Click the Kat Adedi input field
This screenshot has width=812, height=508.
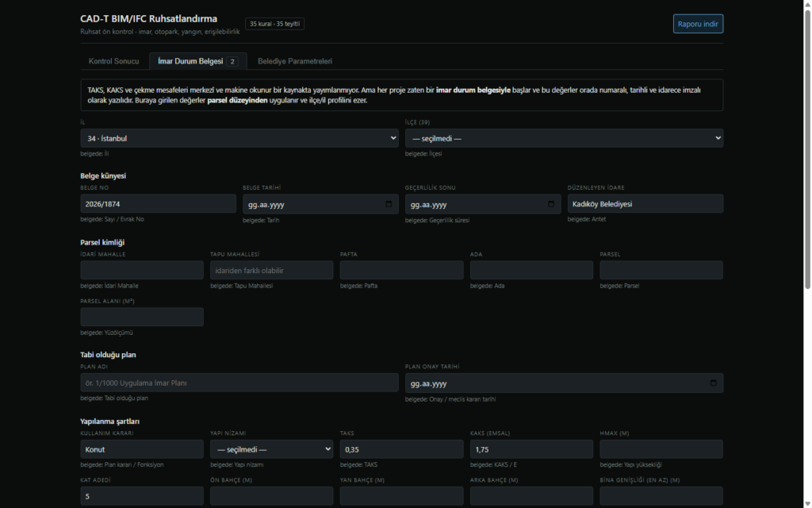142,496
